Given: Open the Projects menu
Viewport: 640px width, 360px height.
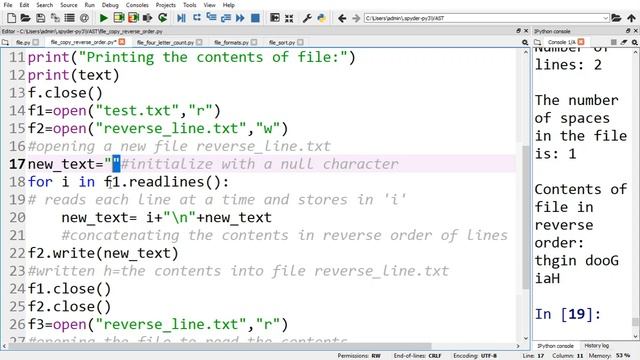Looking at the screenshot, I should pos(165,5).
